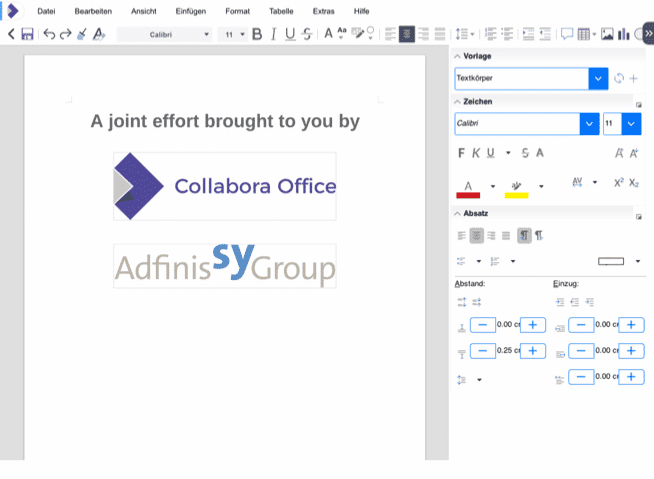Click the font size field in toolbar
654x479 pixels.
(229, 34)
